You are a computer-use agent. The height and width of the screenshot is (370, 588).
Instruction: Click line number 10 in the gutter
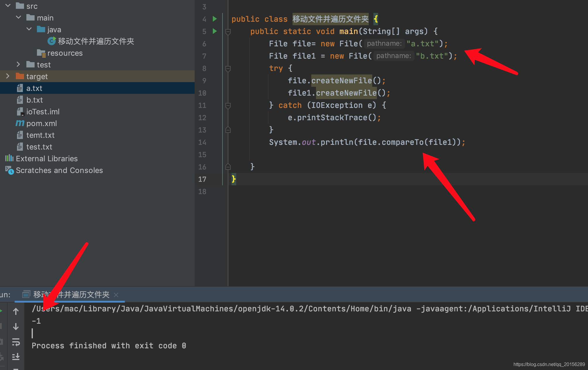coord(202,93)
